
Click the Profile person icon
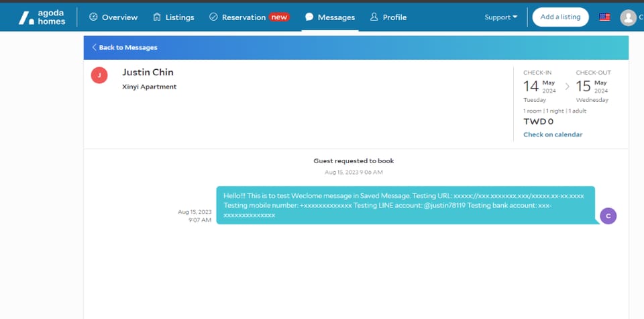coord(374,17)
